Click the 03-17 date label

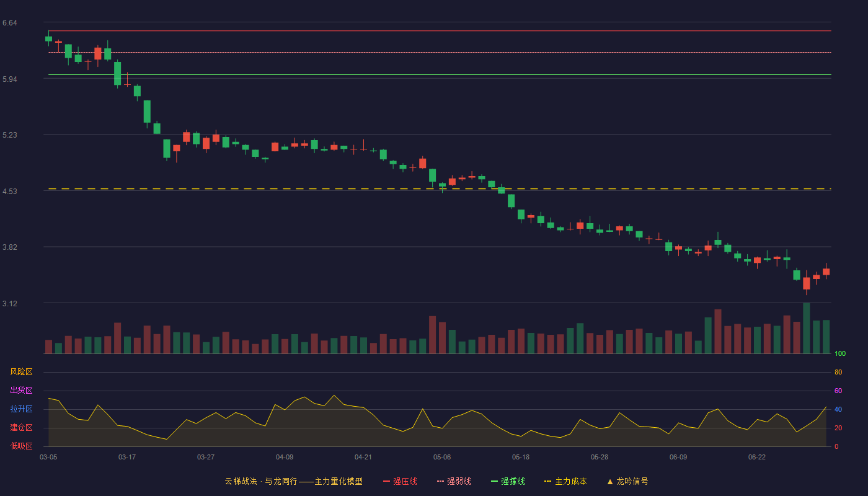127,457
